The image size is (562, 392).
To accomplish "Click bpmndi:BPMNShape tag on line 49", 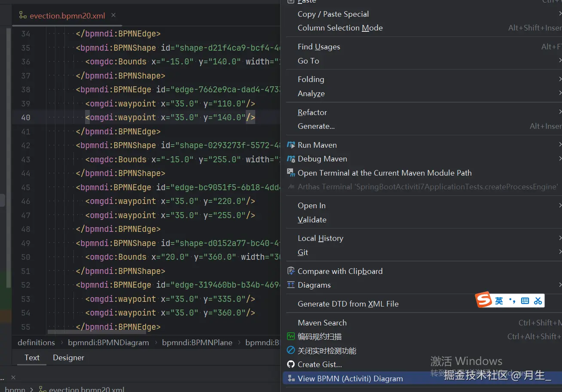I will [x=118, y=243].
